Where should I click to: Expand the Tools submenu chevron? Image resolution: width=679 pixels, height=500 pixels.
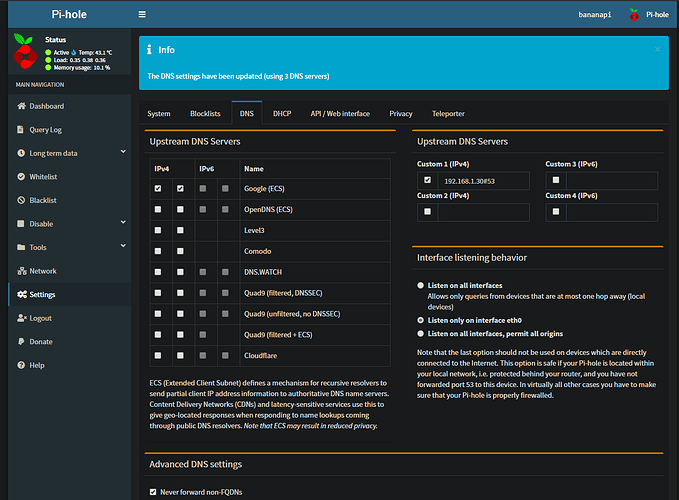[123, 245]
